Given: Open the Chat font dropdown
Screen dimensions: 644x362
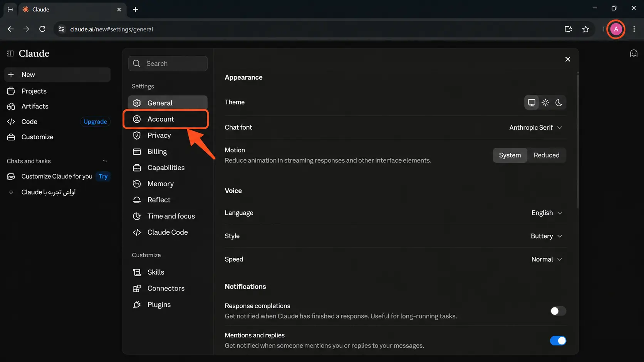Looking at the screenshot, I should click(x=536, y=128).
